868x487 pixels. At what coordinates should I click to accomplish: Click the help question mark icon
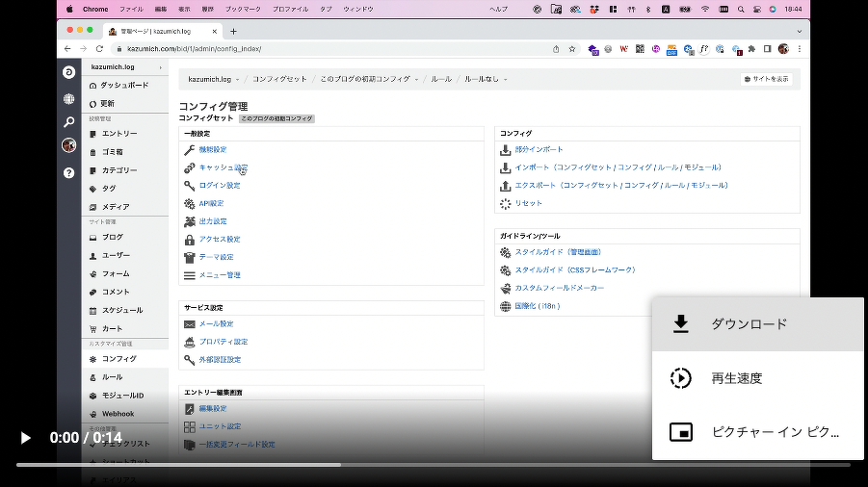click(68, 173)
